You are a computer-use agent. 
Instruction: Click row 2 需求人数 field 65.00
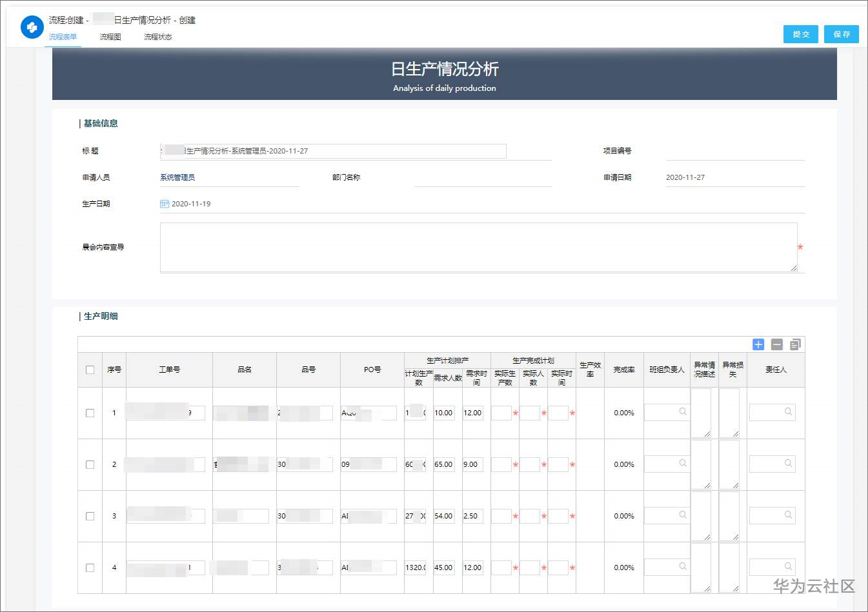pos(444,464)
